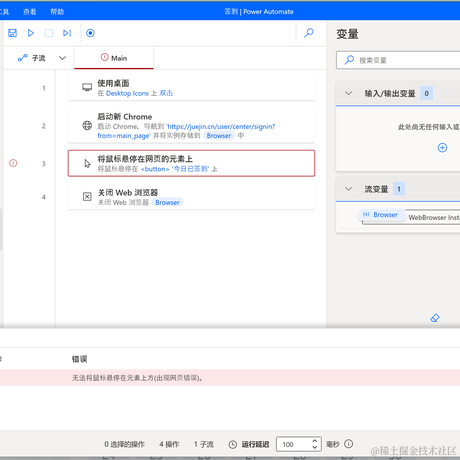Click the close-browser X icon of step 4
The height and width of the screenshot is (460, 460).
(87, 197)
